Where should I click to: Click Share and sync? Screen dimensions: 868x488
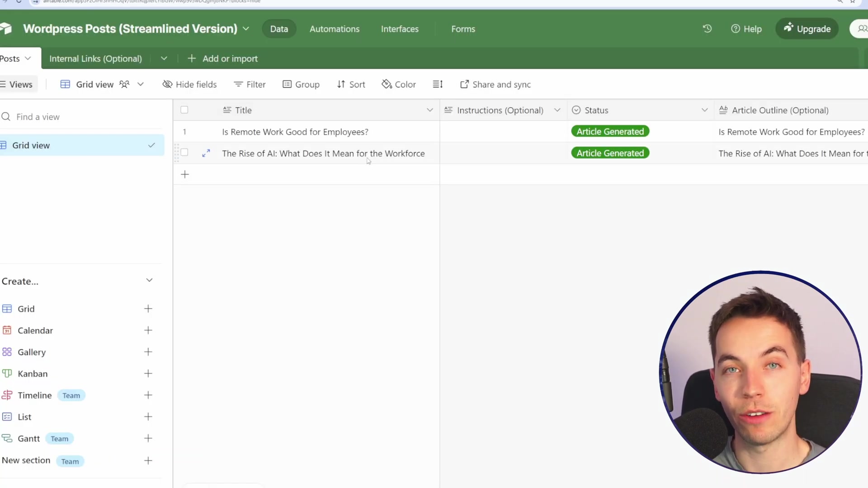pyautogui.click(x=495, y=84)
